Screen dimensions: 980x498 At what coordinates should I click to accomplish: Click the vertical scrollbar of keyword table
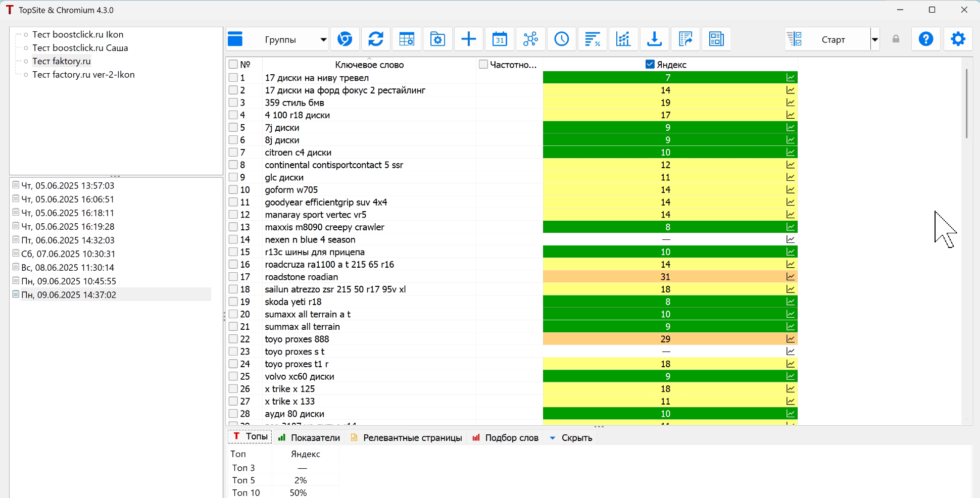coord(966,104)
